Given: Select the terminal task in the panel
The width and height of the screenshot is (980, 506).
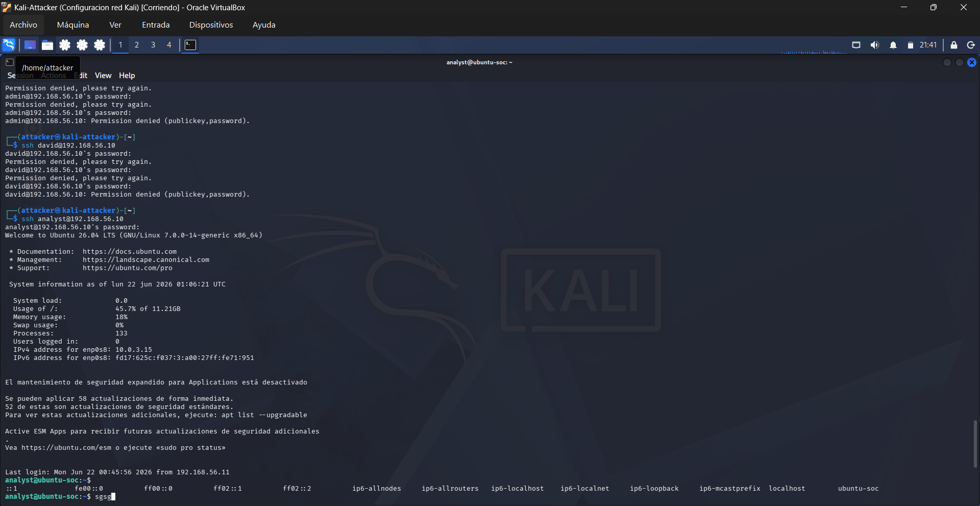Looking at the screenshot, I should tap(190, 45).
